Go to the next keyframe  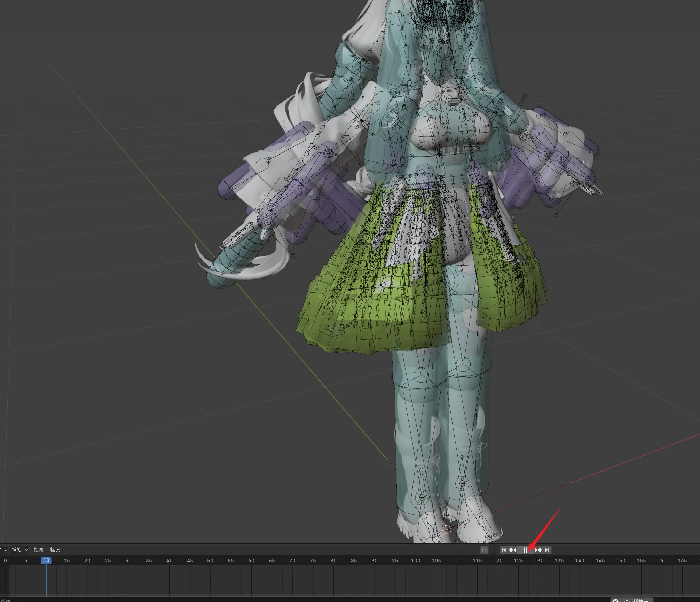[538, 550]
